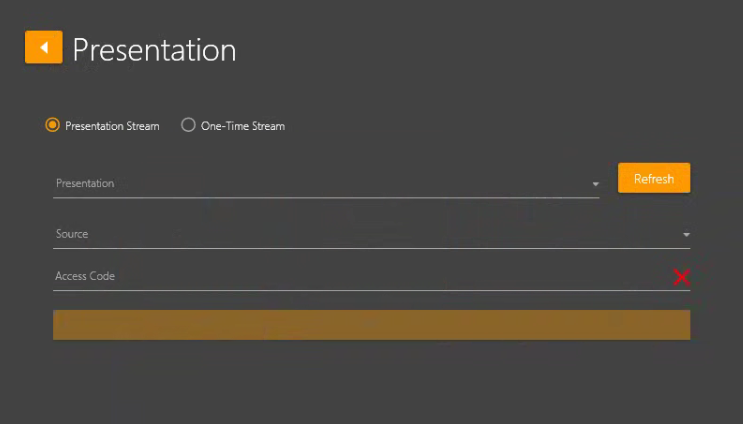Click the 'Access Code' placeholder text

85,276
